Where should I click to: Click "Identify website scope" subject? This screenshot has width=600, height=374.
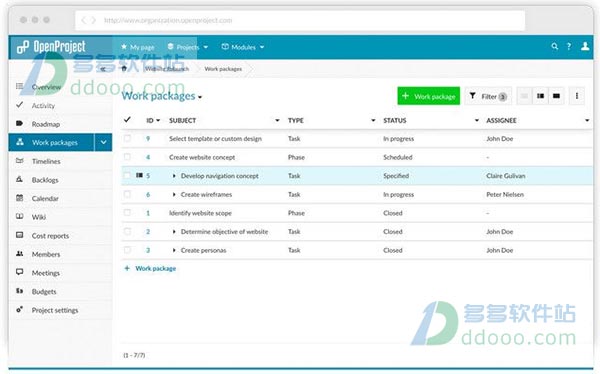coord(200,213)
